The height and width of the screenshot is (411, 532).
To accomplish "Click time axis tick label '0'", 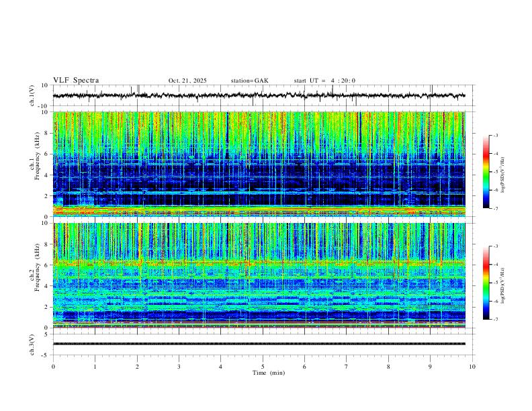I will tap(53, 367).
